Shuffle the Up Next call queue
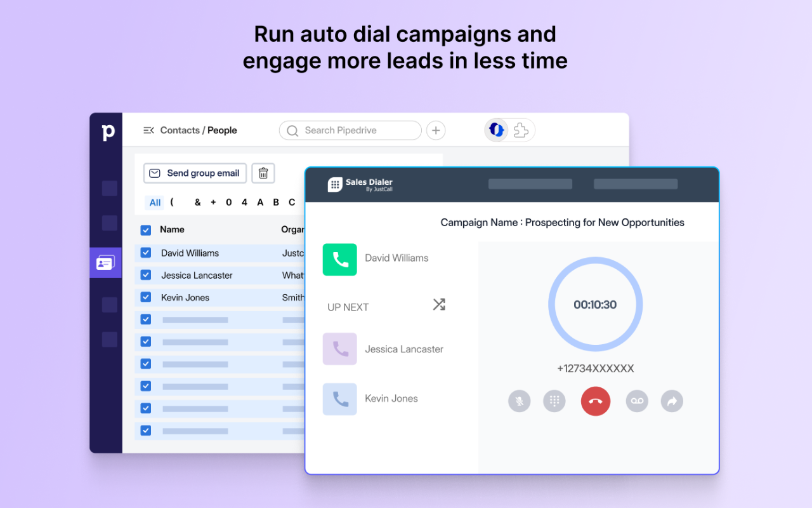Viewport: 812px width, 508px height. click(x=438, y=304)
